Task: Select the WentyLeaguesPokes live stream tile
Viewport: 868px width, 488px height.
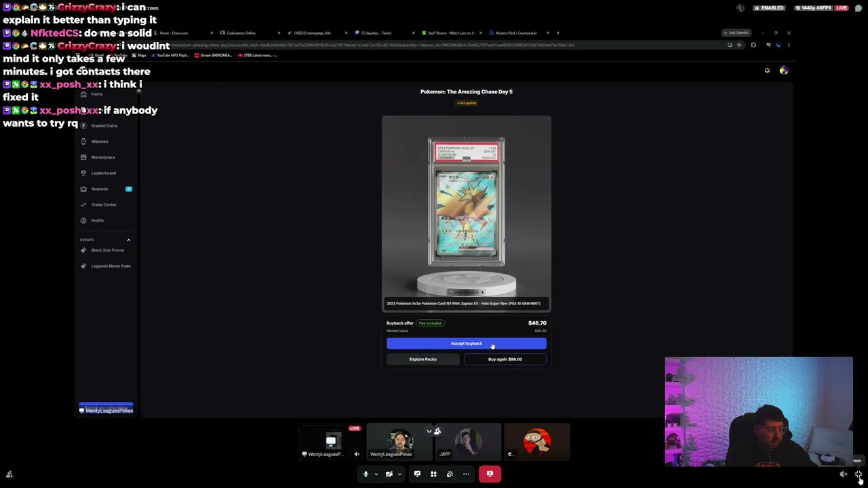Action: [x=331, y=441]
